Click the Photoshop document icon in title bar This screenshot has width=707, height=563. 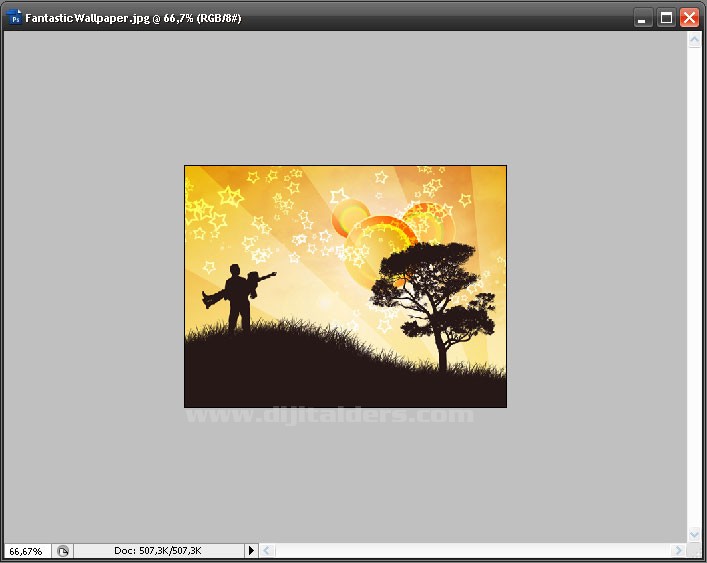click(x=15, y=18)
